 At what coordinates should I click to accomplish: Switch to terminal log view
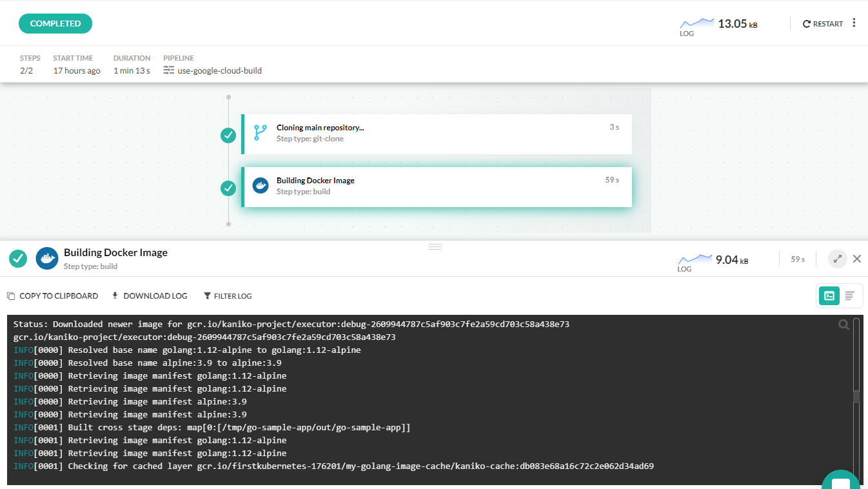pos(829,295)
